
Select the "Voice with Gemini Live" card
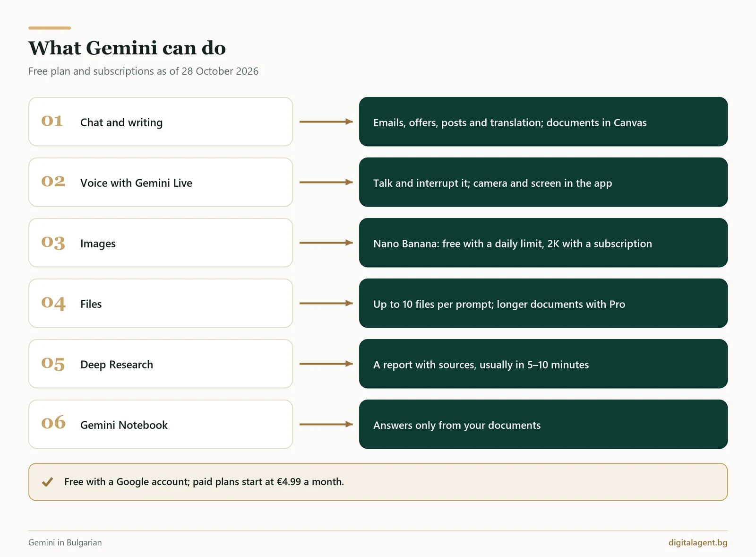(x=161, y=182)
